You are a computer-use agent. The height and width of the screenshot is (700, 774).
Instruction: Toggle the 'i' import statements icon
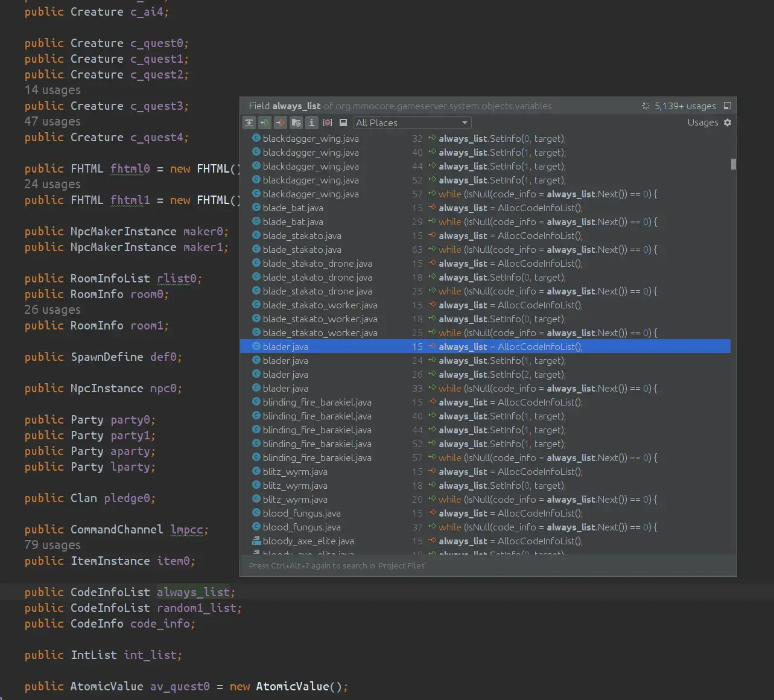312,122
